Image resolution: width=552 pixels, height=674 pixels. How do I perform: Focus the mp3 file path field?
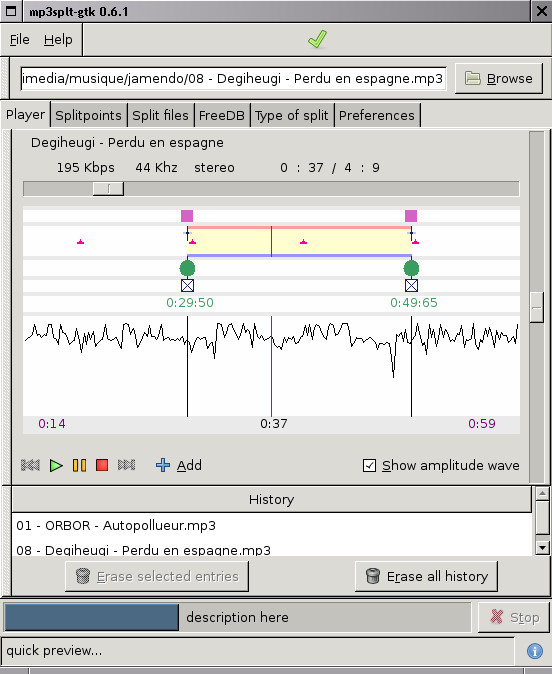pyautogui.click(x=233, y=78)
